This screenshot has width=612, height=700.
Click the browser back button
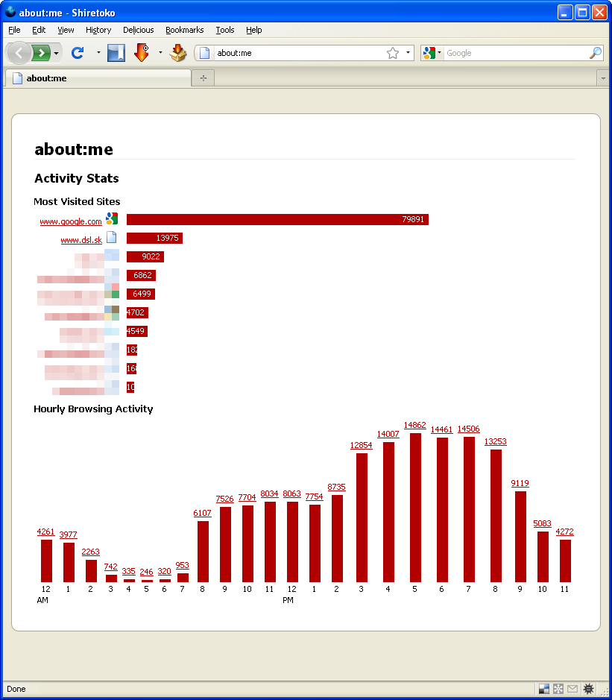(x=19, y=53)
